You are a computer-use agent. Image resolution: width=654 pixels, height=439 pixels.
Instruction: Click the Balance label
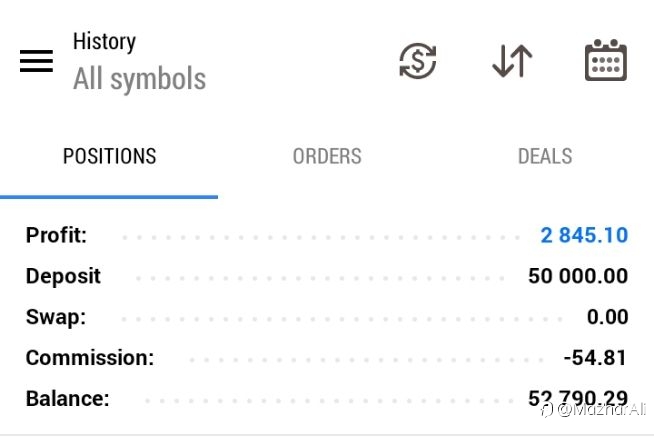tap(67, 398)
